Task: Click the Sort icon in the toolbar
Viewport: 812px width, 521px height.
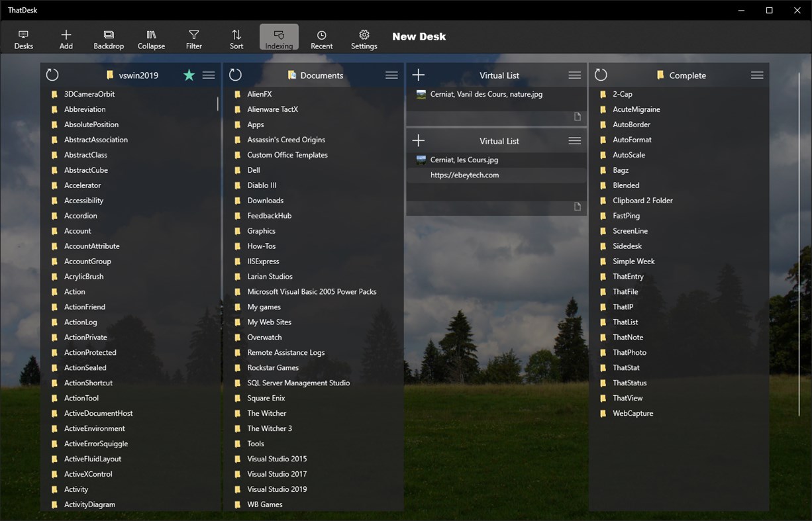Action: pos(236,38)
